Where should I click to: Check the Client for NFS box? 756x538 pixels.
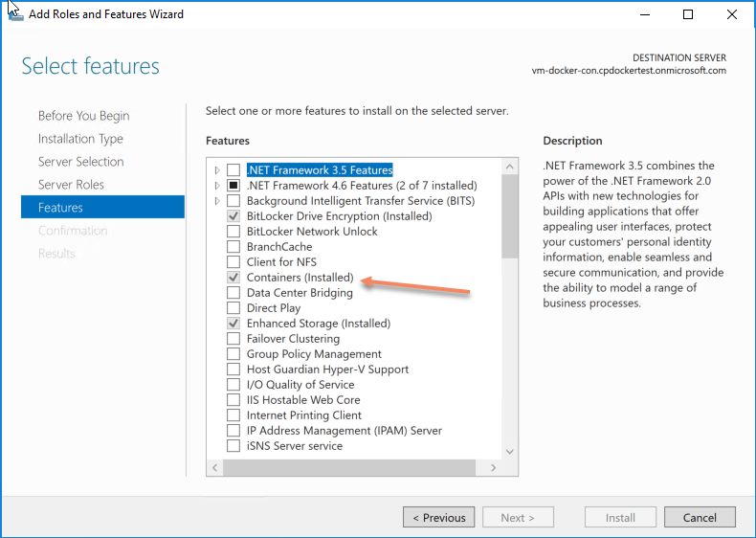(x=233, y=262)
